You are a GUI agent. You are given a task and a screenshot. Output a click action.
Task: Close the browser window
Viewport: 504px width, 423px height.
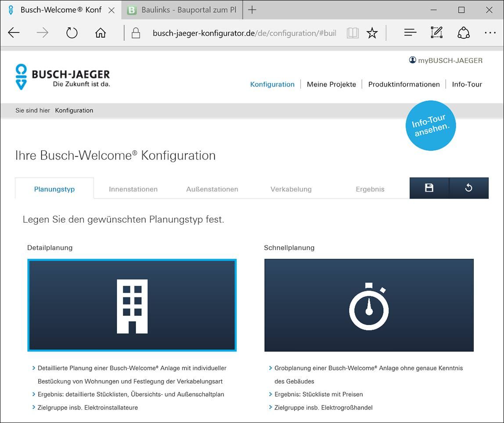point(489,10)
